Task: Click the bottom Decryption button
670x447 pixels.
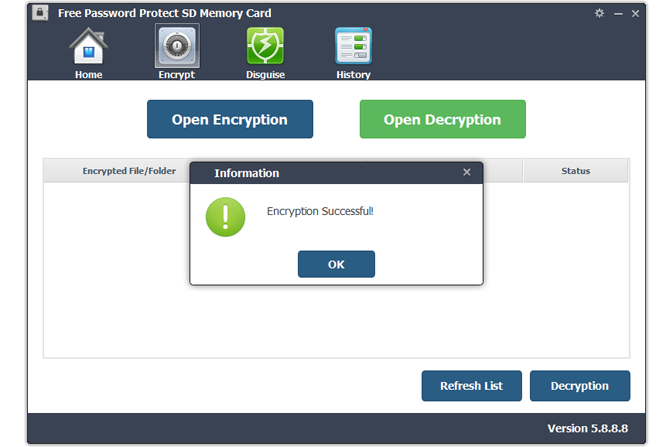Action: coord(580,386)
